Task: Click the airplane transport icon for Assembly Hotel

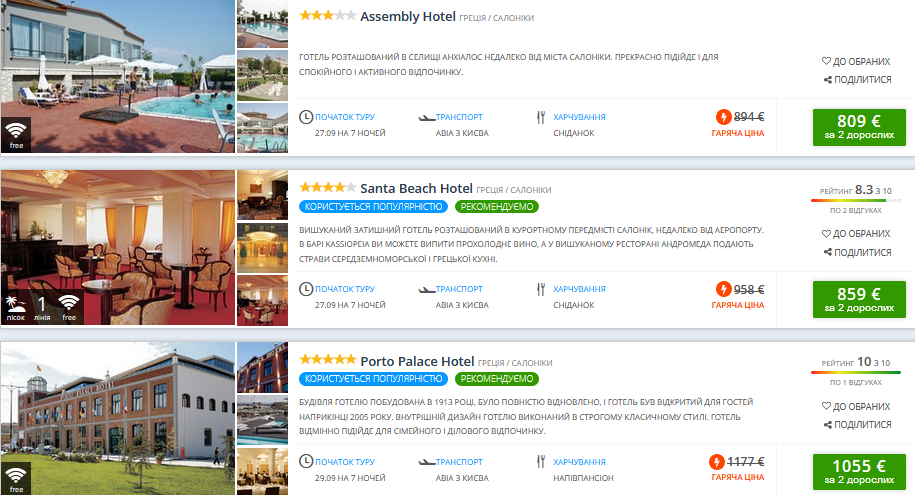Action: click(426, 117)
